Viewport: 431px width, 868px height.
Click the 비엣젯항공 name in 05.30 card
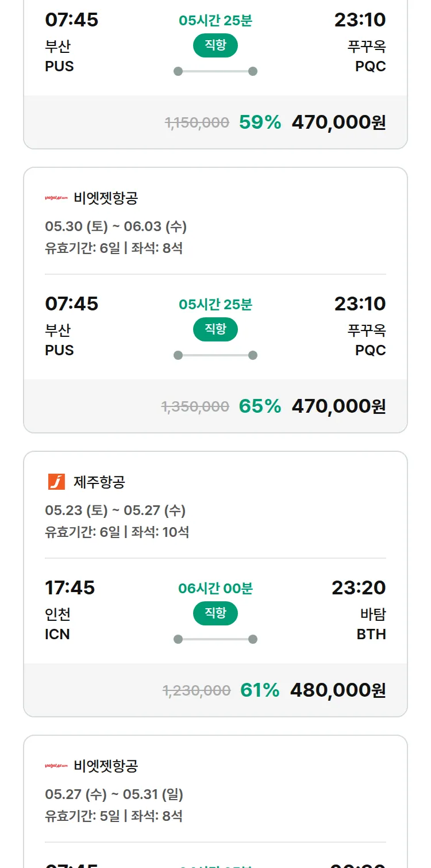tap(106, 198)
